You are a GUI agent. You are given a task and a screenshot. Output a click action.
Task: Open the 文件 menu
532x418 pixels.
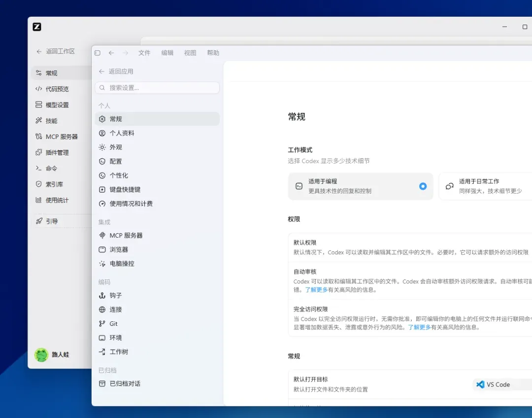pyautogui.click(x=144, y=53)
